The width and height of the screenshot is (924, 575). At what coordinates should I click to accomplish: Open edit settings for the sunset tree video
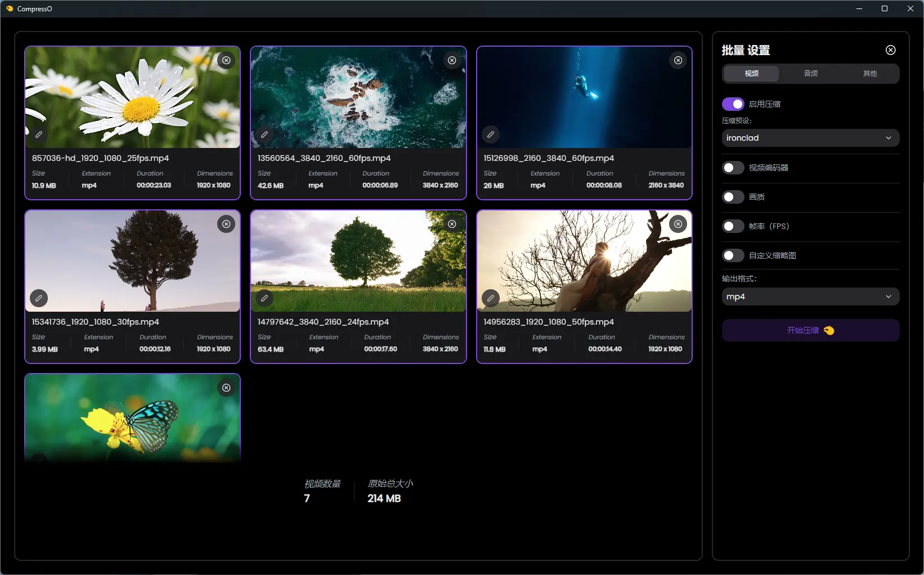[491, 298]
